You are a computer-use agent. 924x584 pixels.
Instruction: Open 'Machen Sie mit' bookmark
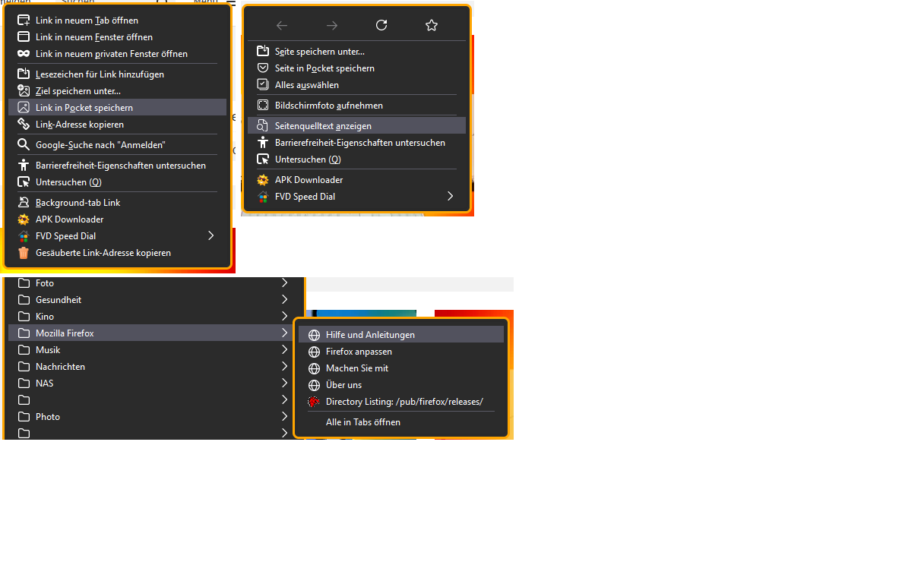pos(401,368)
